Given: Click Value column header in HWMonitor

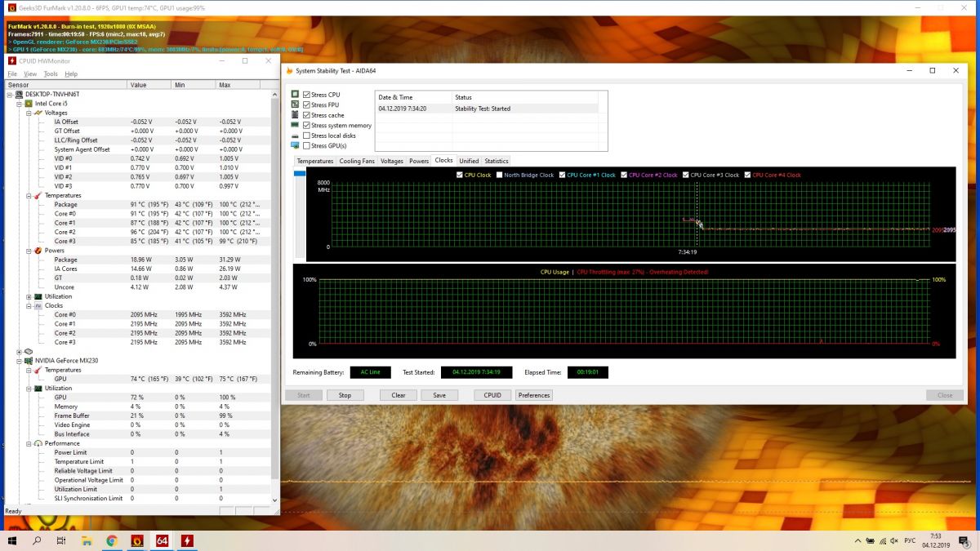Looking at the screenshot, I should click(149, 85).
